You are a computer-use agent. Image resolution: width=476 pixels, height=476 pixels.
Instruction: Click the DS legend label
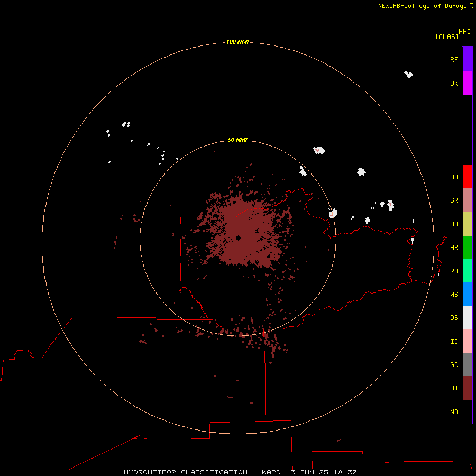pos(454,317)
